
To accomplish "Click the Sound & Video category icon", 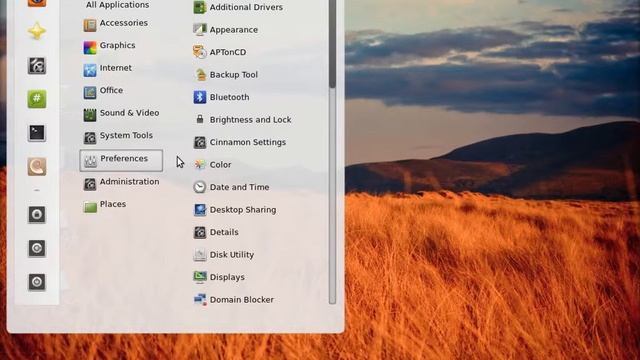I will pyautogui.click(x=90, y=115).
